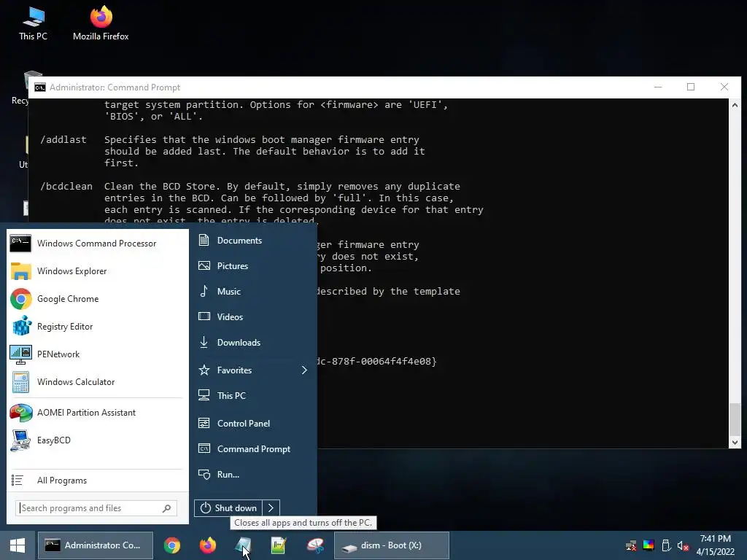The width and height of the screenshot is (747, 560).
Task: Show All Programs list
Action: point(96,481)
